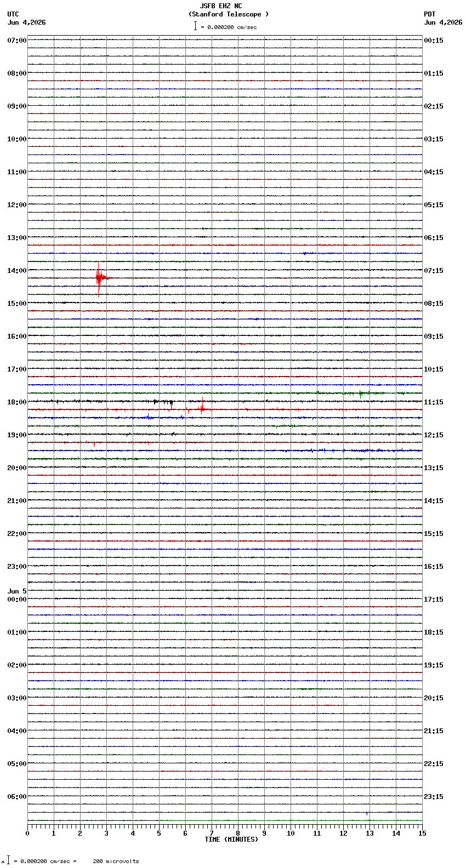Viewport: 466px width, 868px height.
Task: Select the 16:00 UTC time label
Action: coord(17,336)
